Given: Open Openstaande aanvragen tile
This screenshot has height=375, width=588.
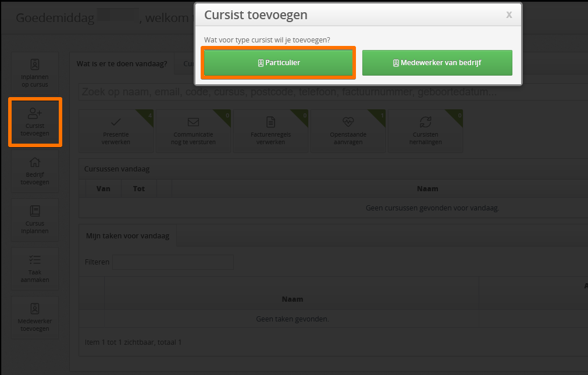Looking at the screenshot, I should (348, 131).
